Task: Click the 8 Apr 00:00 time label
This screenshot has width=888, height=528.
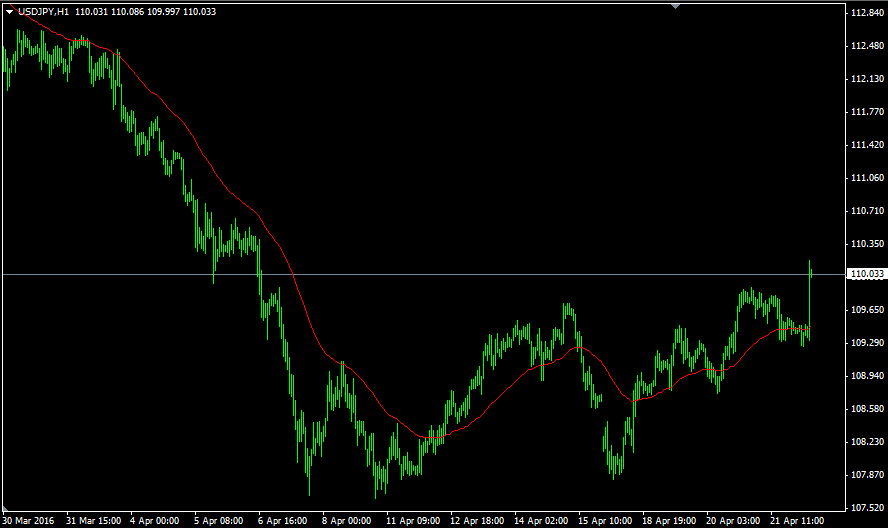Action: (x=347, y=521)
